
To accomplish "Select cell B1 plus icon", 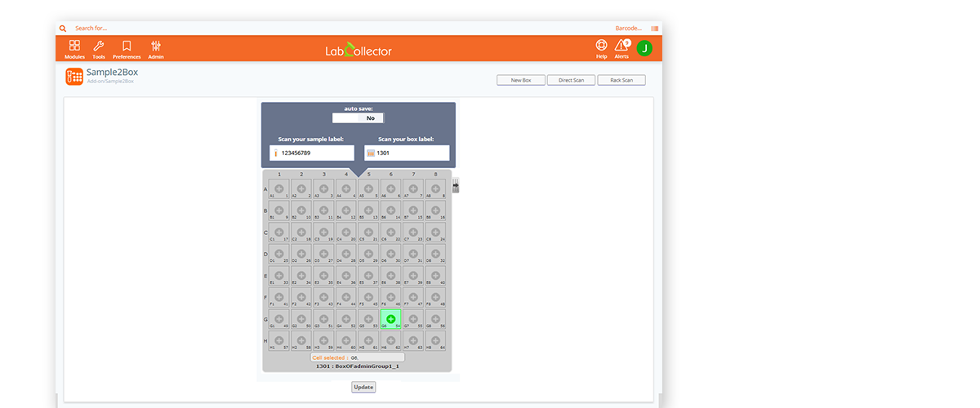I will tap(279, 210).
